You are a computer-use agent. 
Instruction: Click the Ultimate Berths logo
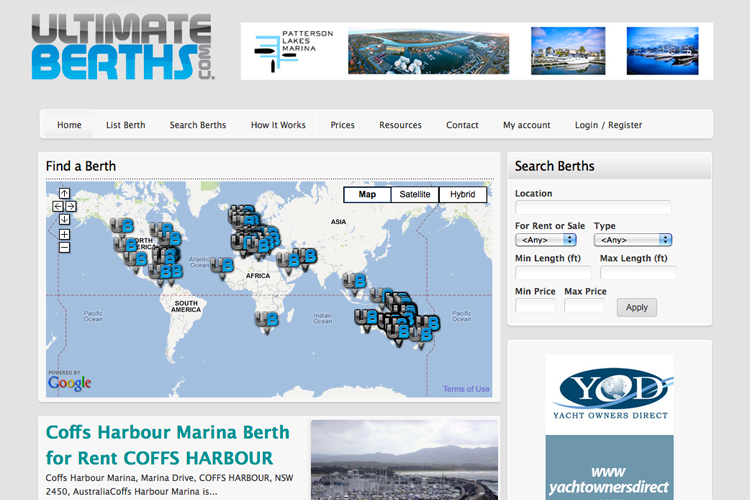[x=121, y=47]
